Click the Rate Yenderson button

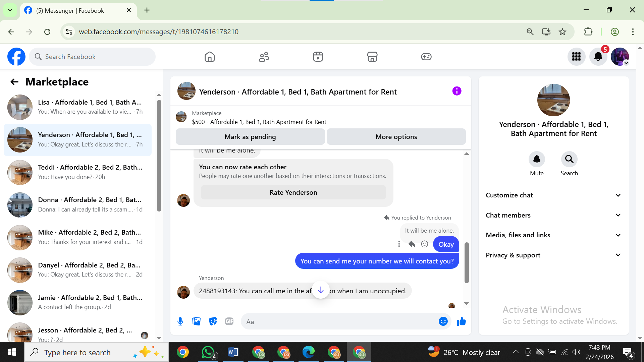(293, 192)
